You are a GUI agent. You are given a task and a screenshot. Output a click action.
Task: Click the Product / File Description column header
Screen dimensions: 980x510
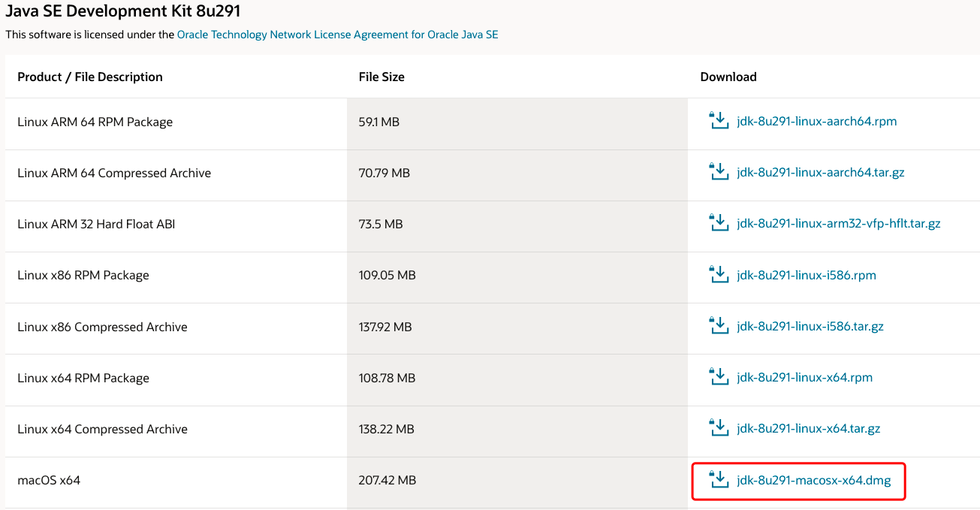[90, 77]
